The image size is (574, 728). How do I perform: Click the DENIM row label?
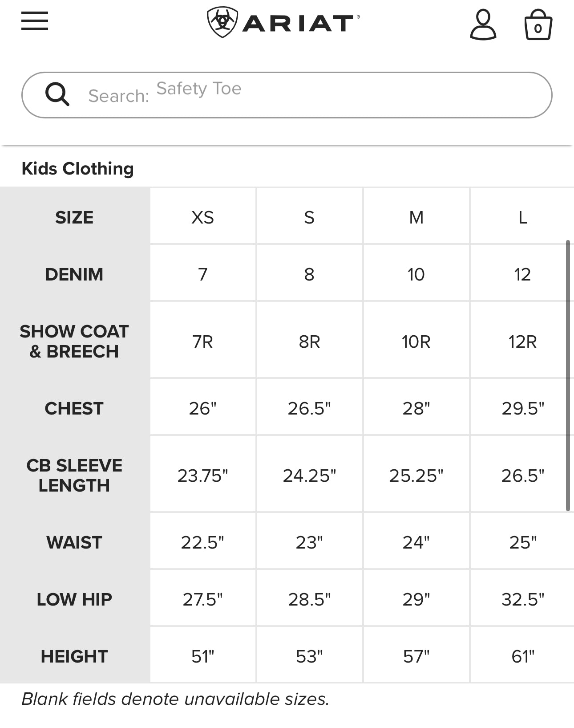point(74,274)
